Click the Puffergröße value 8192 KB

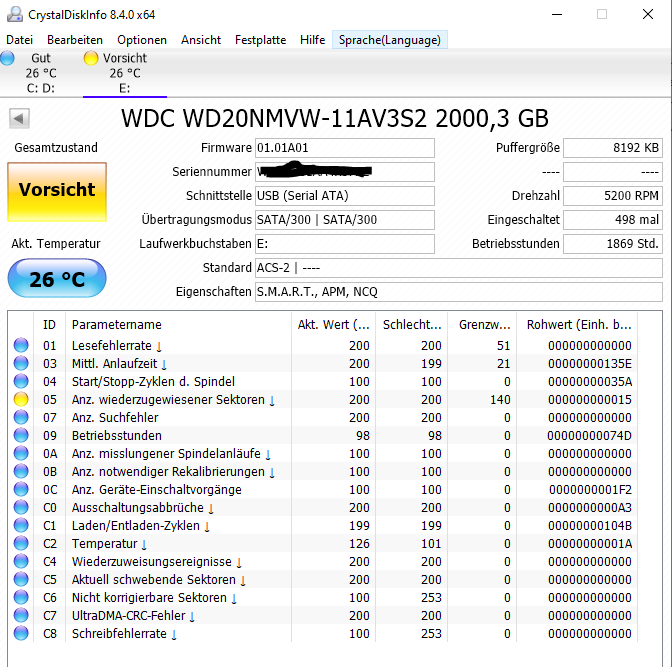tap(613, 148)
